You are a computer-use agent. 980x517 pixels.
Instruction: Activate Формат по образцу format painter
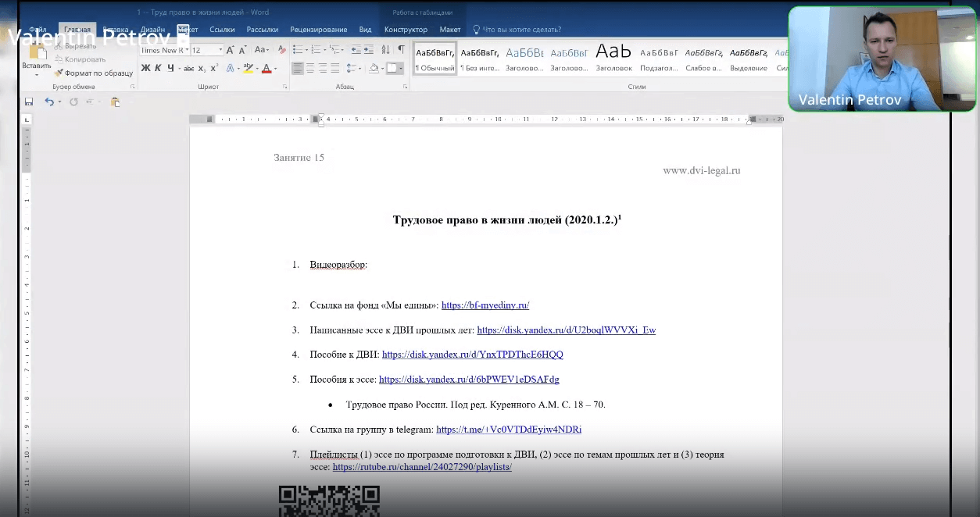94,73
